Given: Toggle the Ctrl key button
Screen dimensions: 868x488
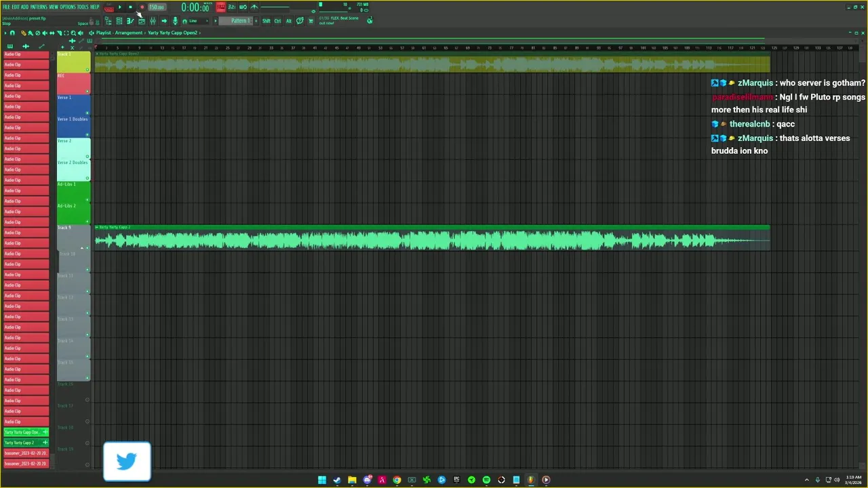Looking at the screenshot, I should tap(277, 21).
